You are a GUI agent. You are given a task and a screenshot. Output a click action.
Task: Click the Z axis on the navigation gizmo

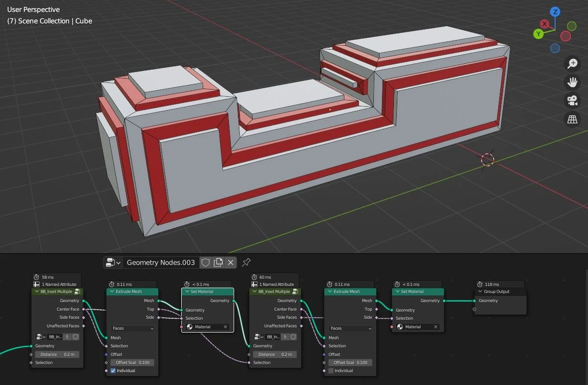555,12
